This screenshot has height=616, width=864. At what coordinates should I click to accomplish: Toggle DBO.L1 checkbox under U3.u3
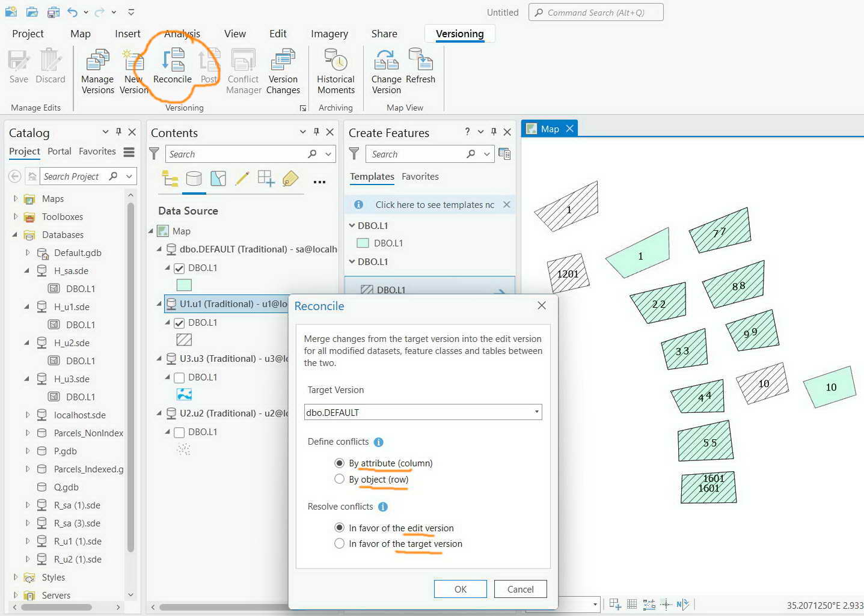point(179,377)
